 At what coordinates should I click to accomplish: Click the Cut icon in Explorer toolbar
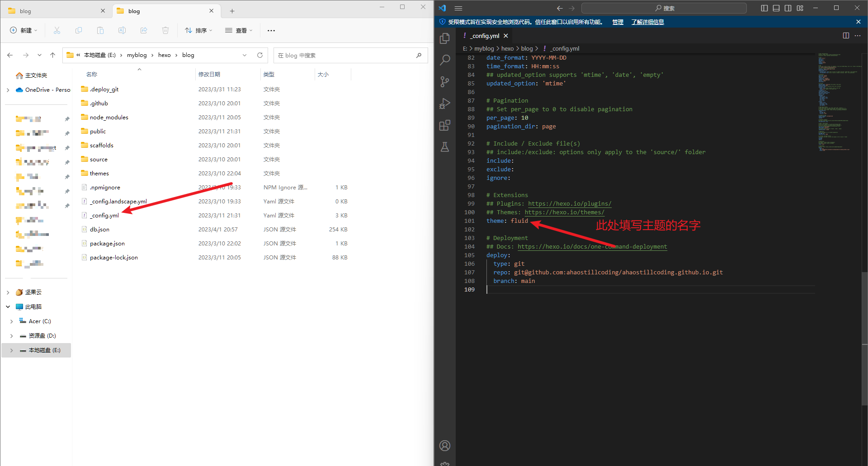coord(57,30)
